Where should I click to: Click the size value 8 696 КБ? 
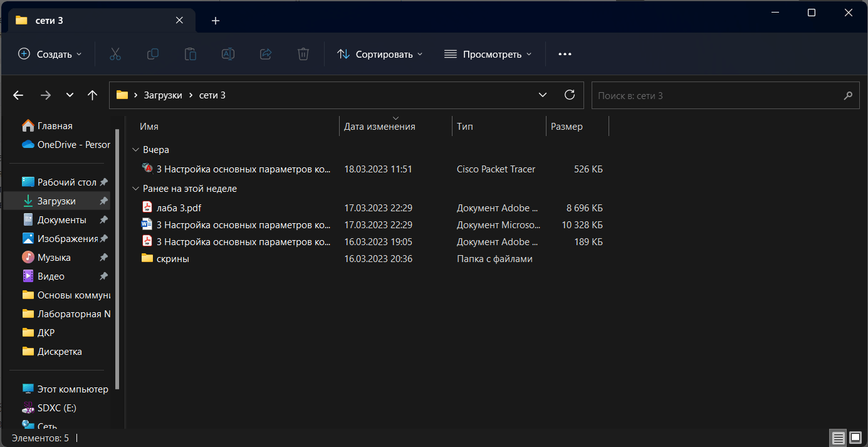(x=584, y=208)
